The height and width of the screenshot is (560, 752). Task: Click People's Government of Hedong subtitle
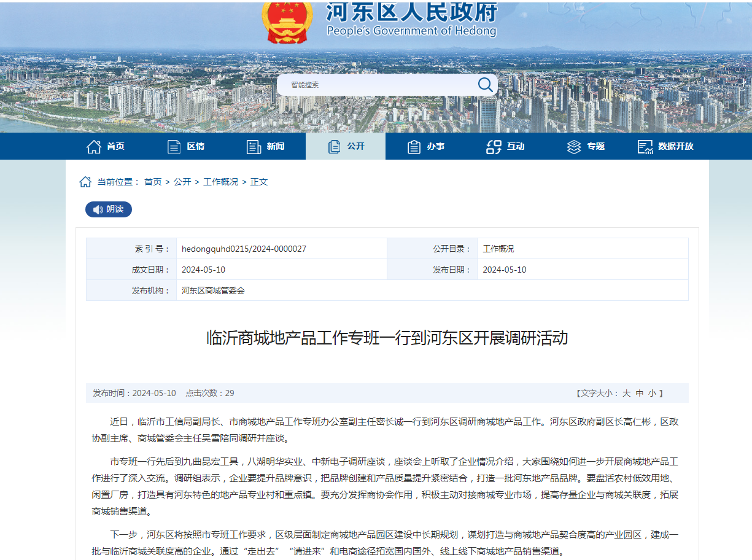pyautogui.click(x=411, y=31)
